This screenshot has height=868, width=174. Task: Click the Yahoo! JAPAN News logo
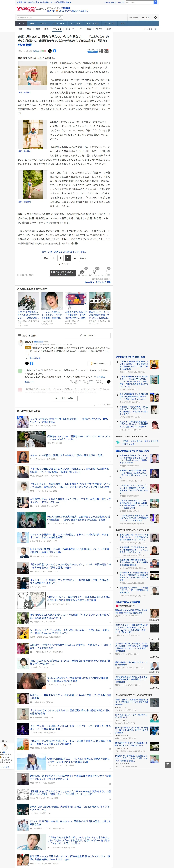click(30, 9)
